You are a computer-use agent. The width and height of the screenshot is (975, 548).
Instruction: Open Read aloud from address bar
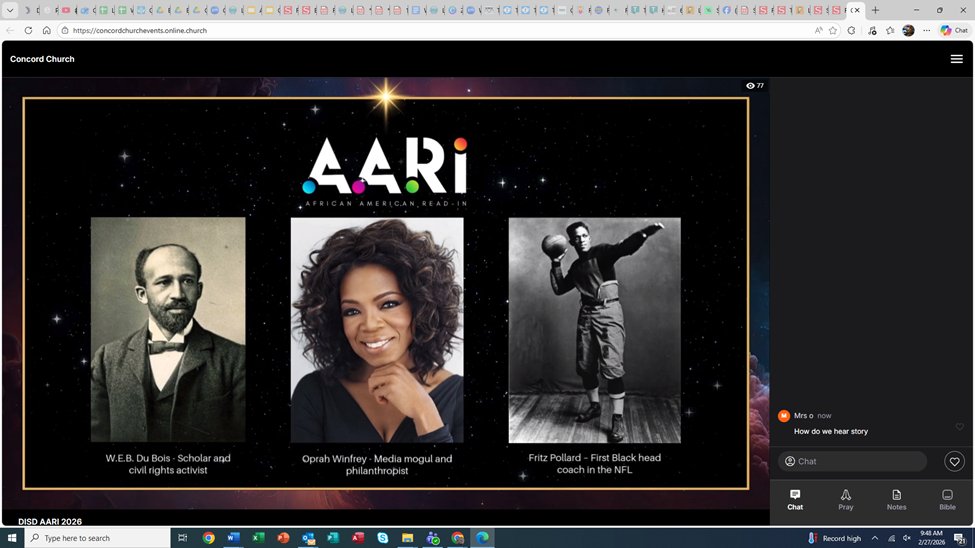click(818, 30)
